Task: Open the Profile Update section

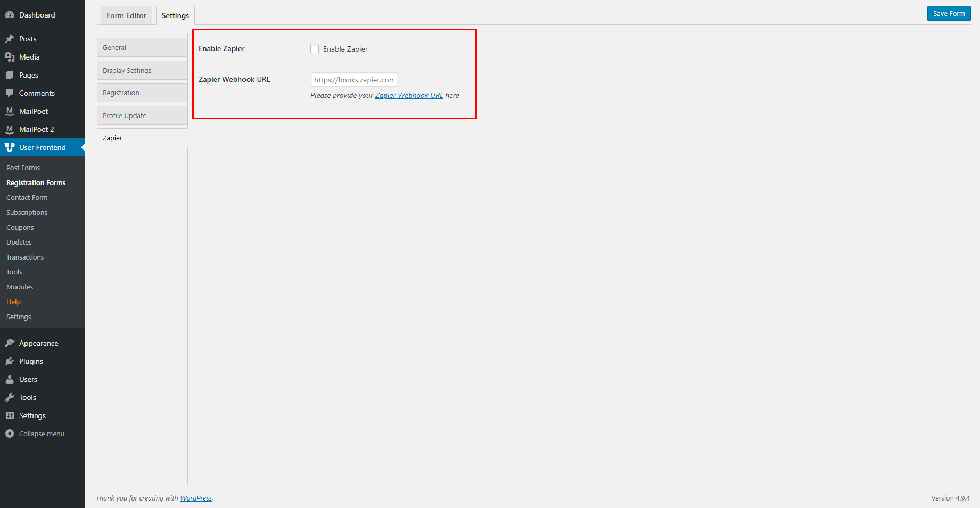Action: [x=142, y=115]
